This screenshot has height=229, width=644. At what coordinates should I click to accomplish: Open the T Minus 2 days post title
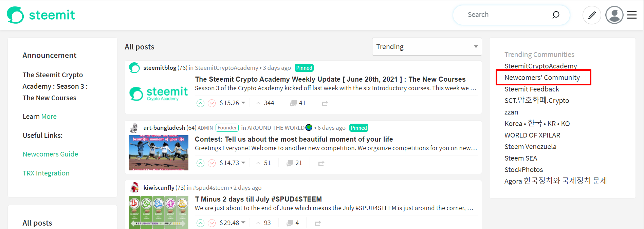pyautogui.click(x=258, y=199)
